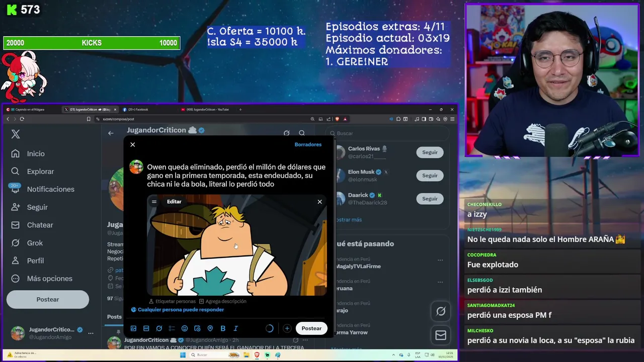The width and height of the screenshot is (644, 362).
Task: Open Notificaciones in the sidebar
Action: click(x=43, y=189)
